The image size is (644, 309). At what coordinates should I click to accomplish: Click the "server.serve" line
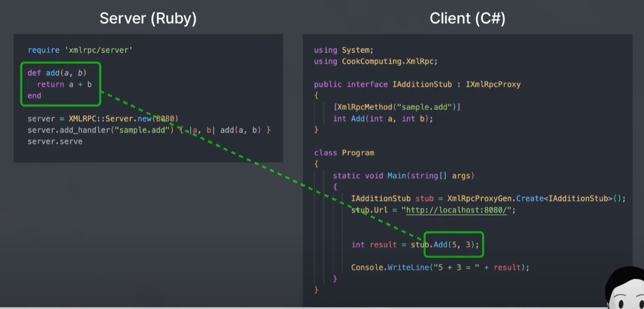tap(55, 141)
